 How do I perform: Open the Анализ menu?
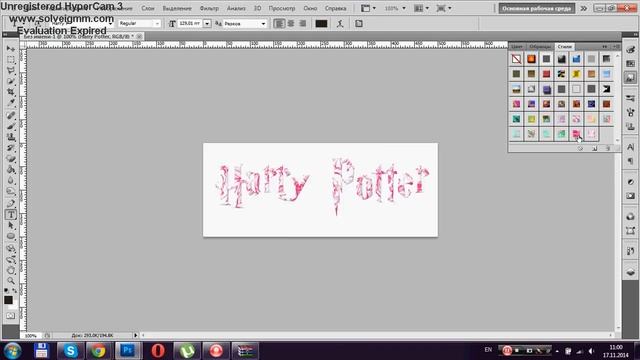point(236,8)
